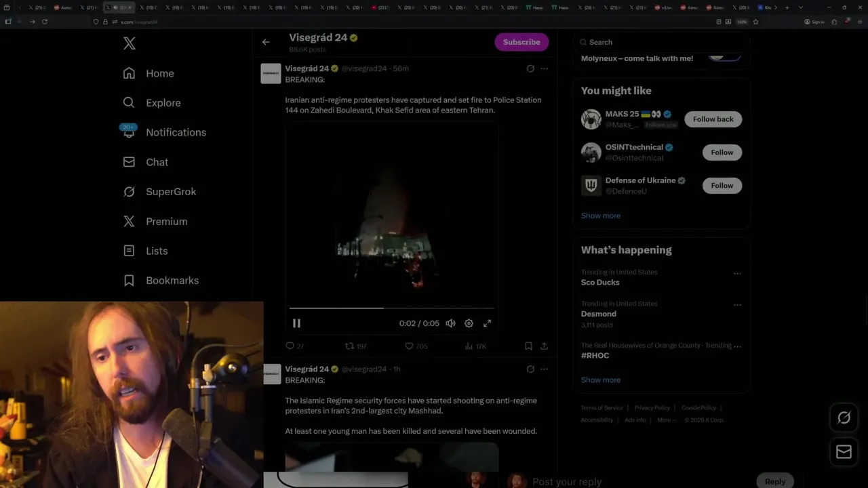Viewport: 868px width, 488px height.
Task: Open Grok actions on the Police Station tweet
Action: point(530,68)
